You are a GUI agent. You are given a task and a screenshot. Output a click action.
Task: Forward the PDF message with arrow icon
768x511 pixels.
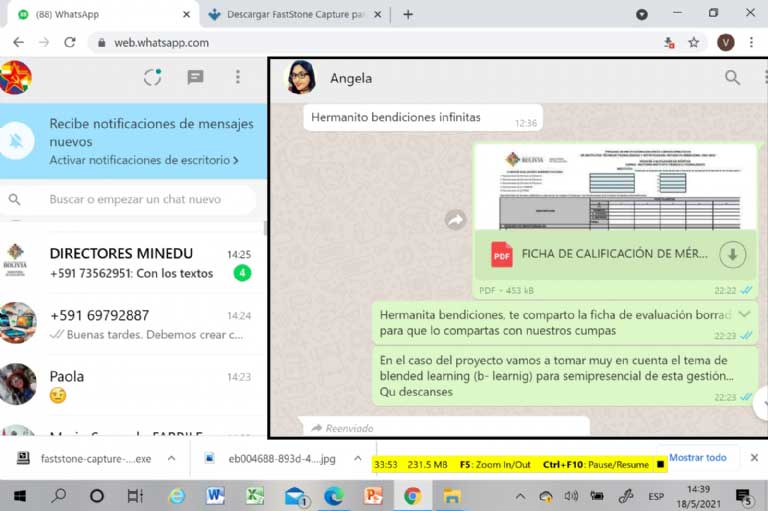click(455, 220)
